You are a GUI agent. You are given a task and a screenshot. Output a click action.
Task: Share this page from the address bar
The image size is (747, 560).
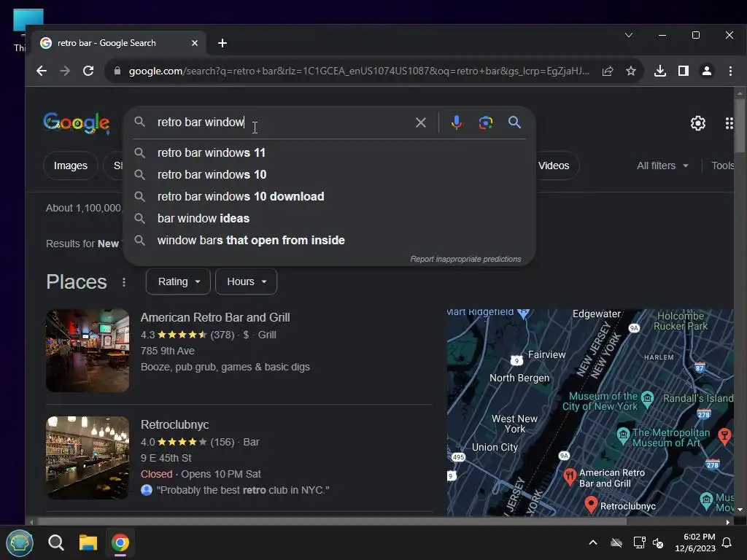tap(608, 71)
